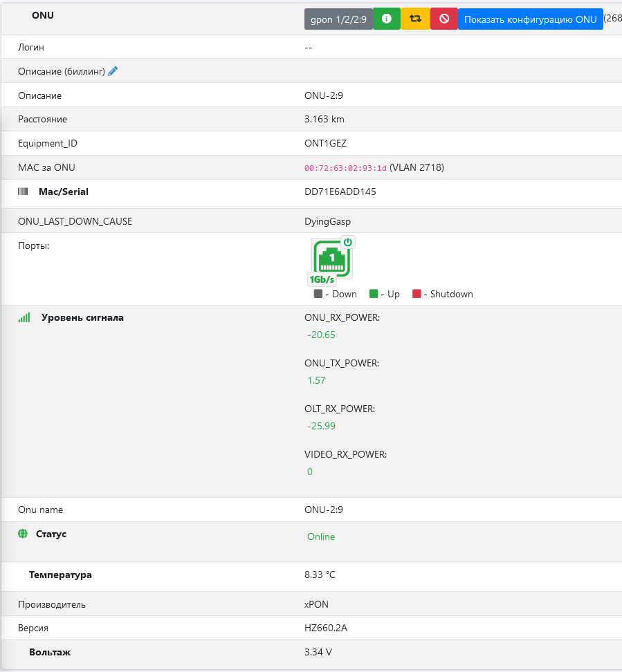This screenshot has height=672, width=622.
Task: Click the OLT_RX_POWER value -25.99
Action: point(322,426)
